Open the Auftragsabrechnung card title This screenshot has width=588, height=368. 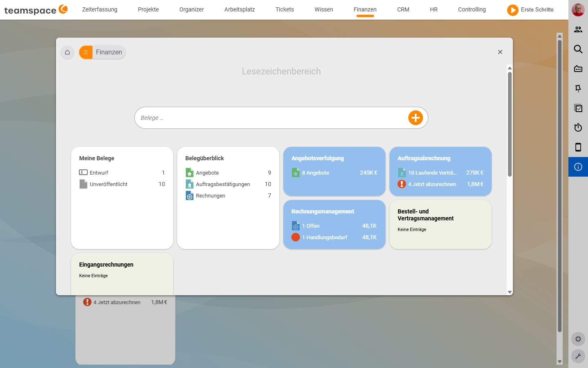424,158
